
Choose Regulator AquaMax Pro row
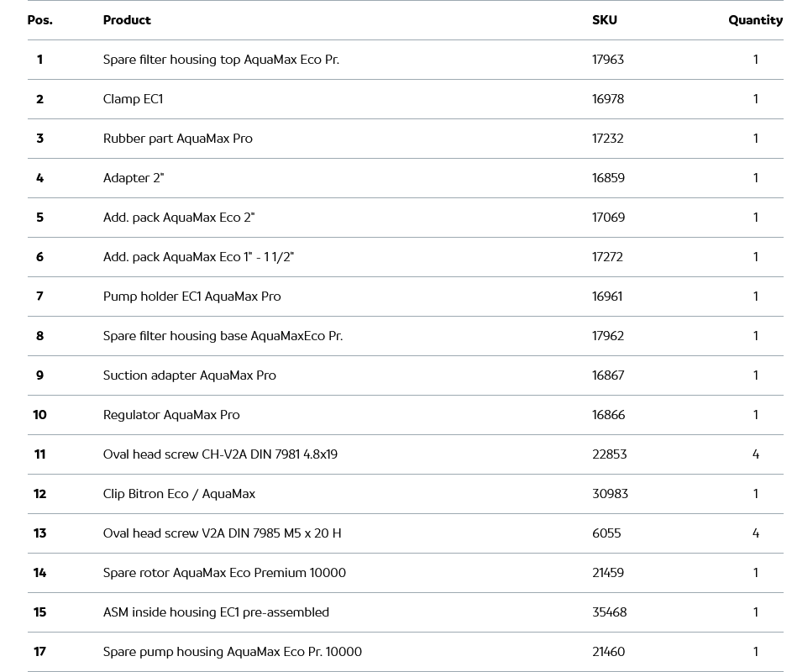pyautogui.click(x=171, y=415)
